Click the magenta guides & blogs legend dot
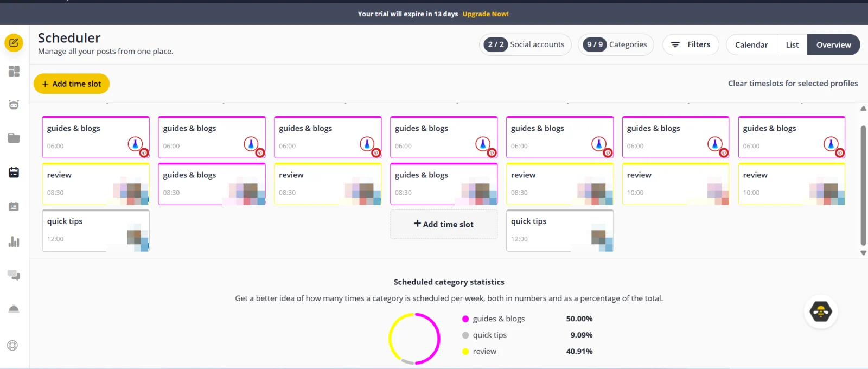Image resolution: width=868 pixels, height=369 pixels. pos(465,319)
